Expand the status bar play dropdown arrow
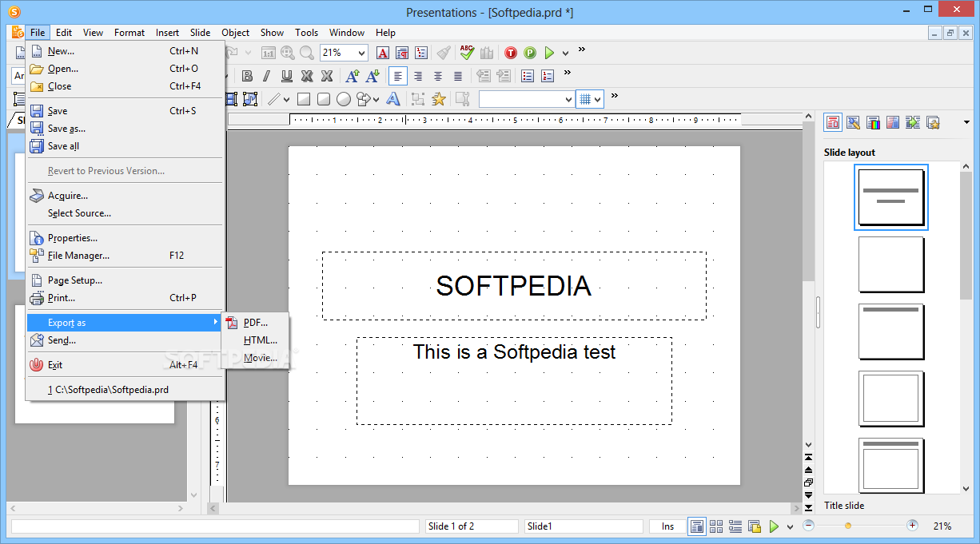This screenshot has width=980, height=544. pos(790,526)
